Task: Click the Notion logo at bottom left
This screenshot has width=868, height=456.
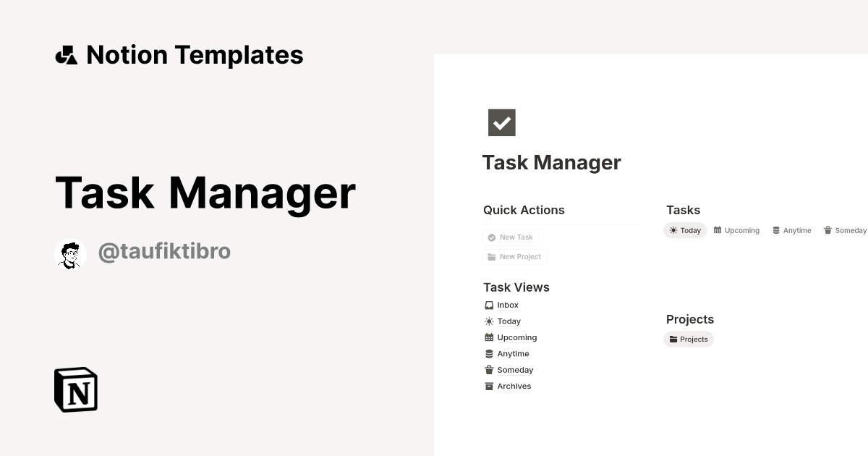Action: [x=75, y=389]
